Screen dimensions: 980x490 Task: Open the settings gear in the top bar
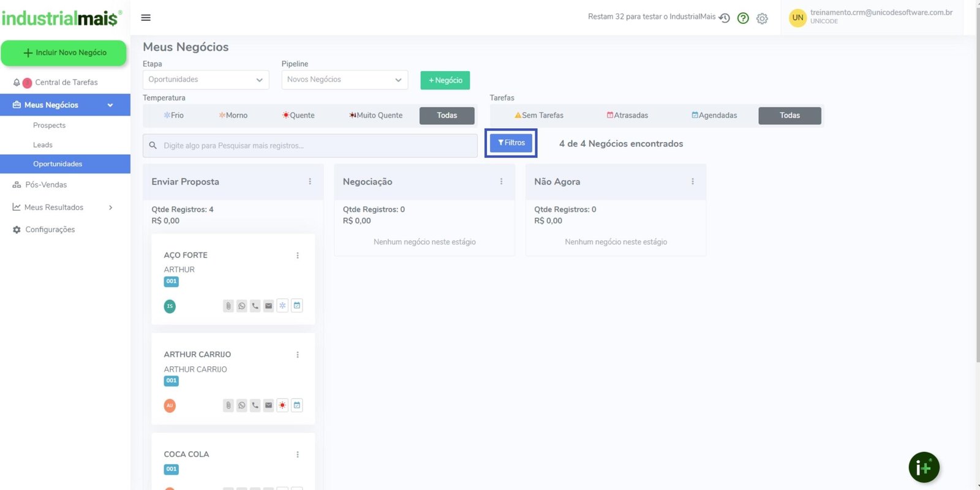point(762,18)
